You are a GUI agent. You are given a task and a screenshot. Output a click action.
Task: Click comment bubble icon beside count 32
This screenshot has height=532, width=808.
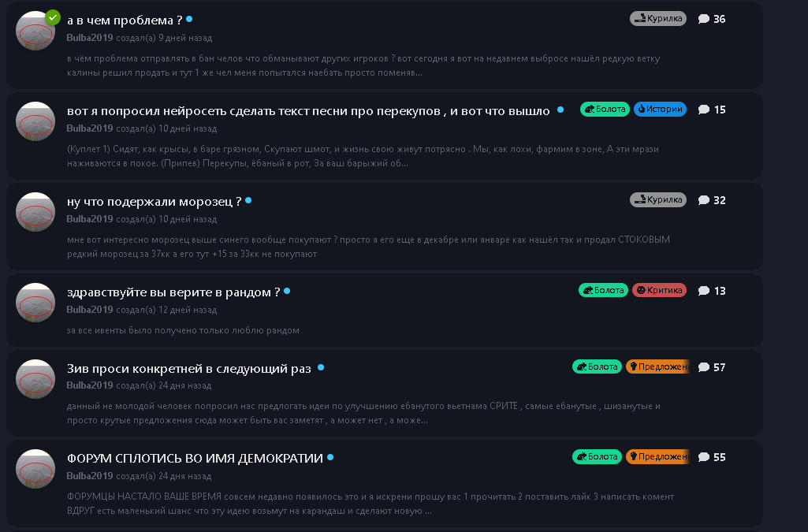[x=703, y=200]
